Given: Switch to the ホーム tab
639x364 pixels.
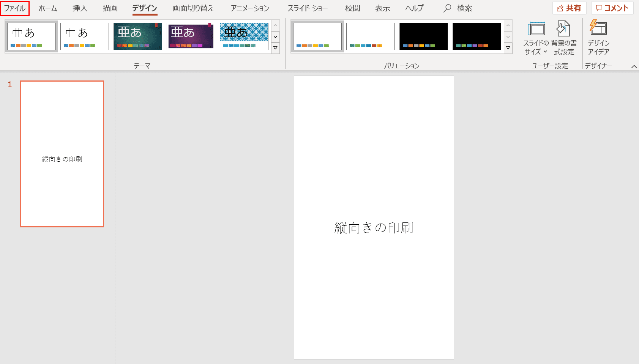Looking at the screenshot, I should 48,8.
